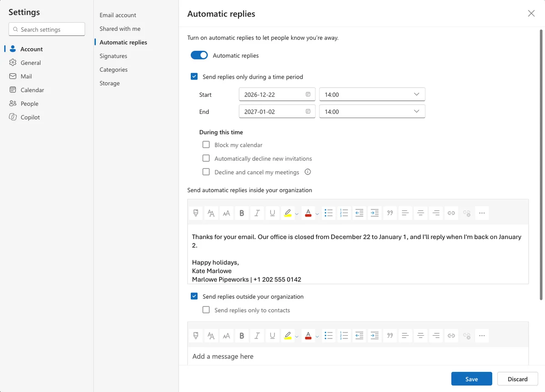Image resolution: width=545 pixels, height=392 pixels.
Task: Click Bold in the outside-organization editor toolbar
Action: 242,336
